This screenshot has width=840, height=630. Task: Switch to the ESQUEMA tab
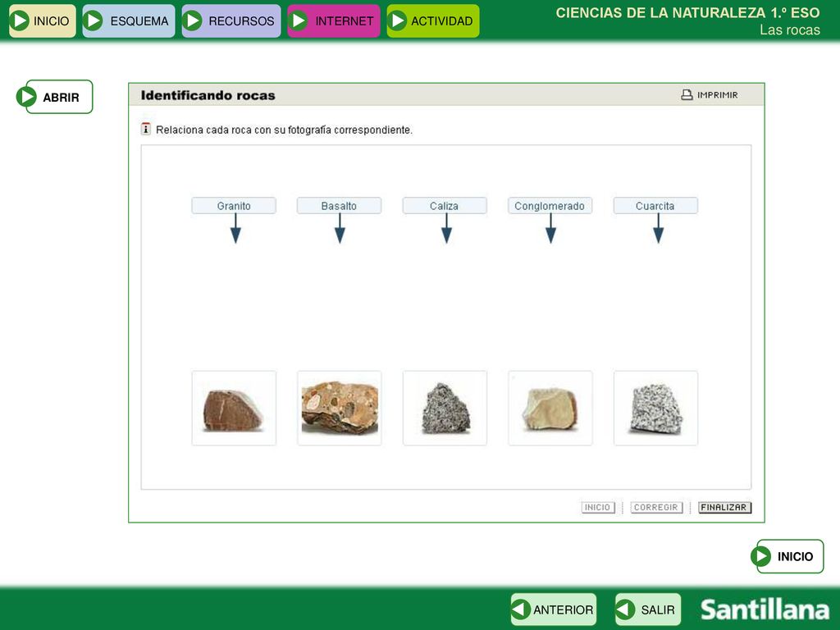129,21
